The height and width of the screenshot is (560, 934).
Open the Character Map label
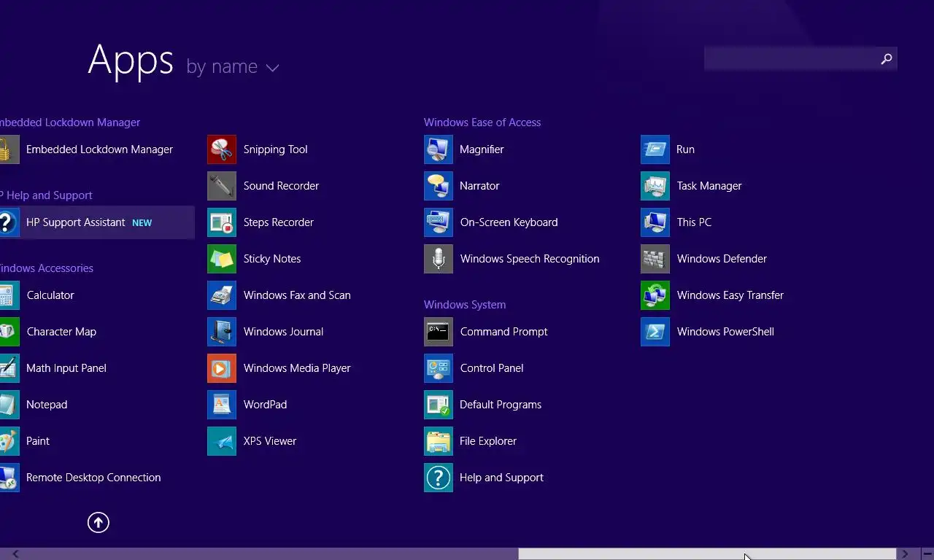pyautogui.click(x=61, y=332)
